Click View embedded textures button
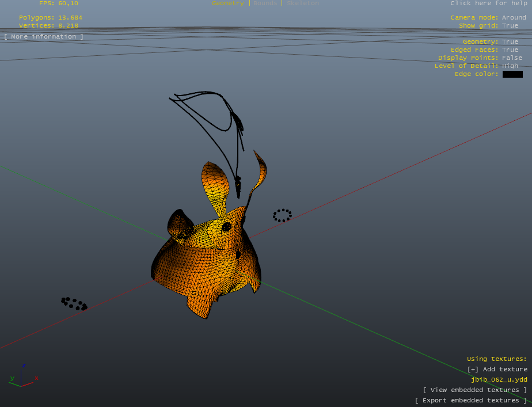This screenshot has height=407, width=532. [x=475, y=390]
